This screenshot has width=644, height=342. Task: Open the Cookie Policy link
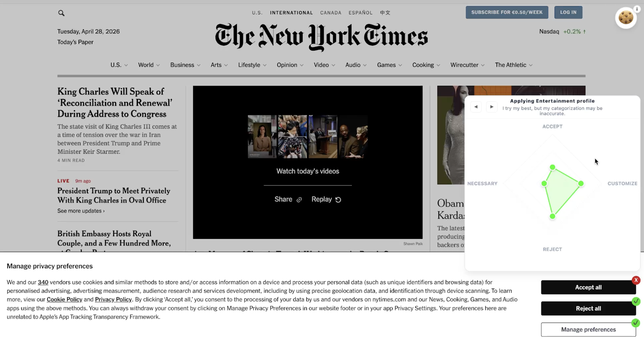click(x=64, y=299)
